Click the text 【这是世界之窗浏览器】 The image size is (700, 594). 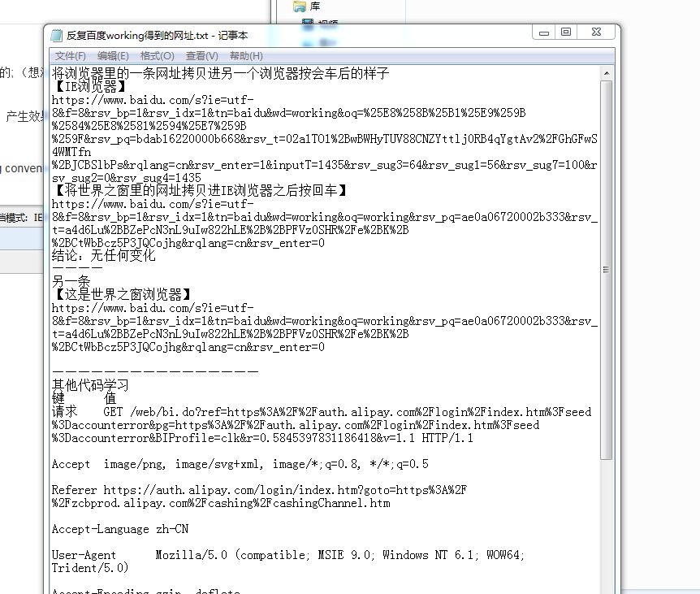[x=123, y=294]
